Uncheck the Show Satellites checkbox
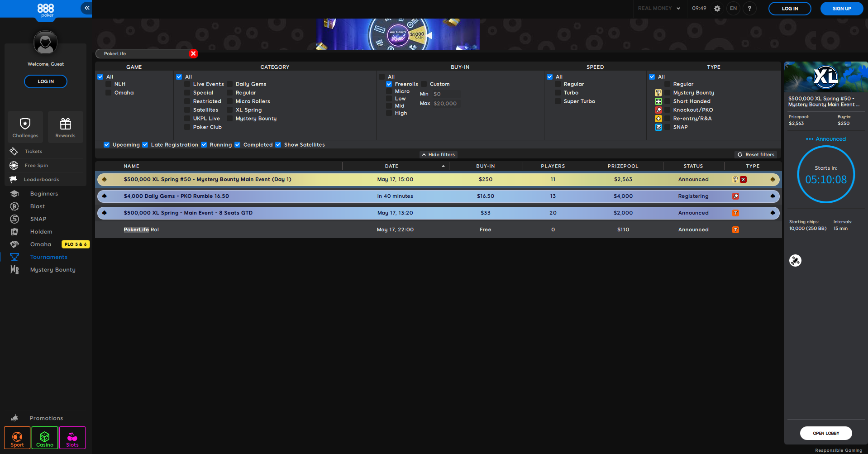The height and width of the screenshot is (454, 868). click(278, 145)
